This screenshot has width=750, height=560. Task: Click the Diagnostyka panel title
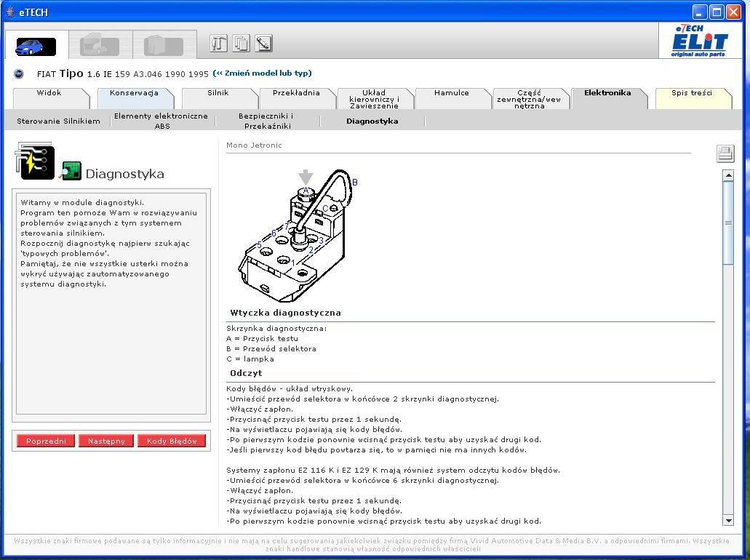coord(125,174)
